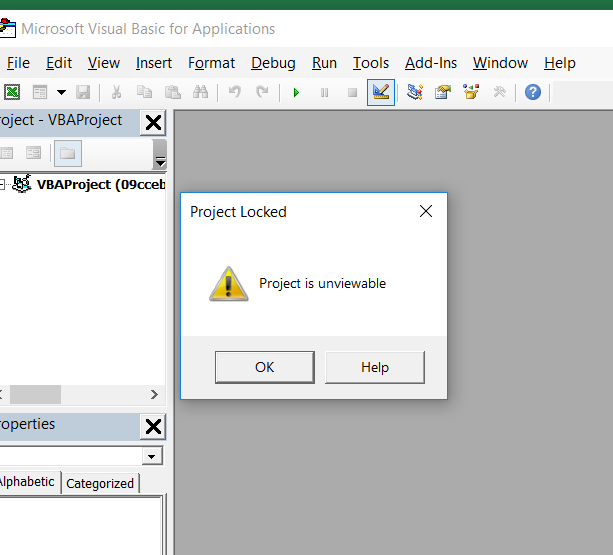The height and width of the screenshot is (555, 613).
Task: Open the Run menu
Action: pos(324,63)
